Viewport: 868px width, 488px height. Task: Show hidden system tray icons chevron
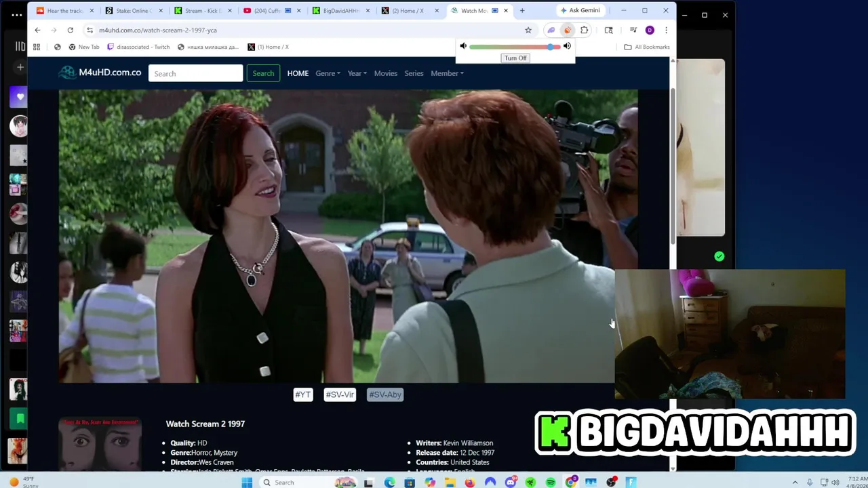click(x=795, y=483)
